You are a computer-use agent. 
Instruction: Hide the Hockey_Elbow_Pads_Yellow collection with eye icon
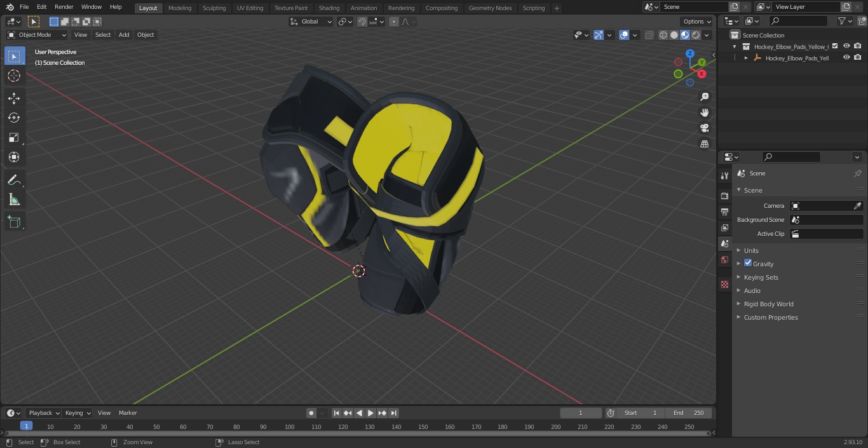(x=846, y=46)
